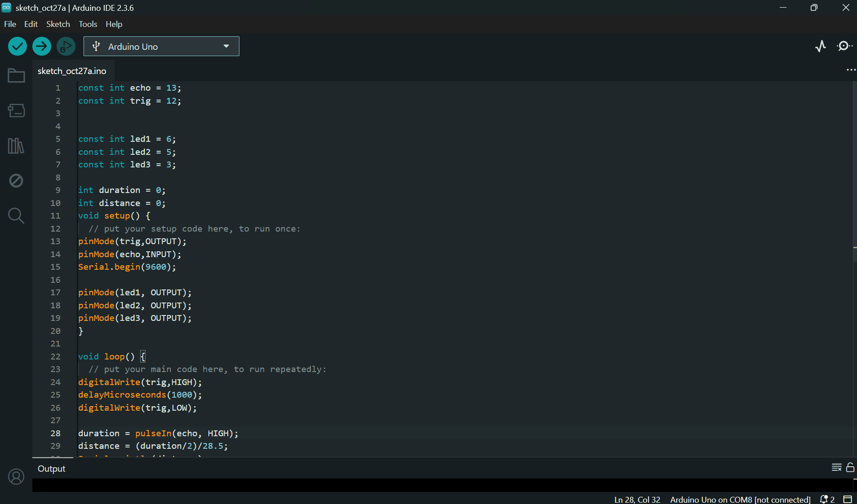Open the Serial Plotter
857x504 pixels.
[x=821, y=46]
